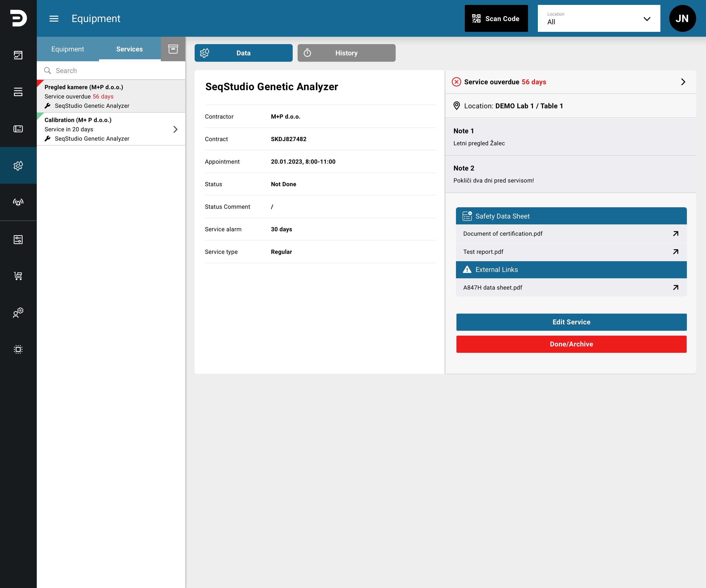Image resolution: width=706 pixels, height=588 pixels.
Task: Open the Test report.pdf link
Action: pos(483,252)
